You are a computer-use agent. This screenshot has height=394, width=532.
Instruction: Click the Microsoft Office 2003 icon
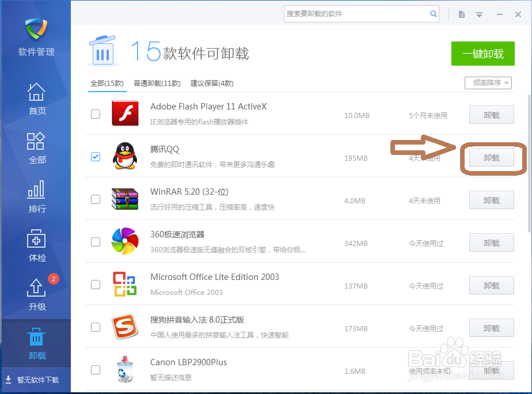tap(125, 284)
